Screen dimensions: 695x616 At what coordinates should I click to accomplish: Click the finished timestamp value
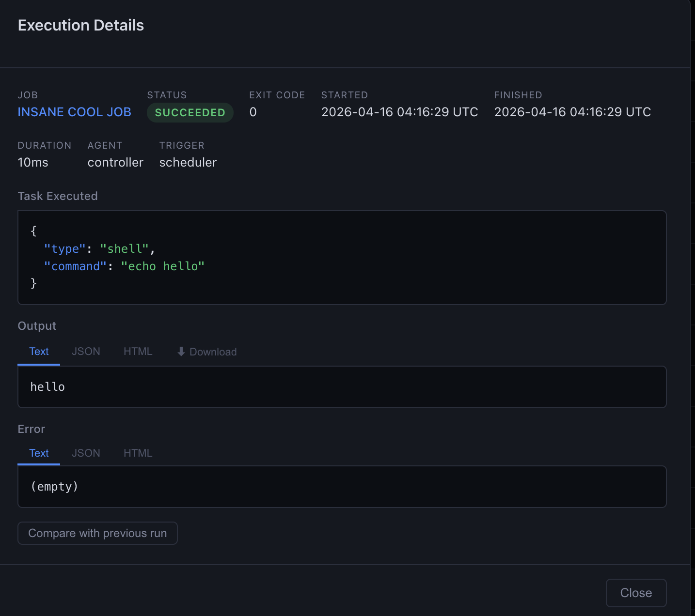point(572,112)
